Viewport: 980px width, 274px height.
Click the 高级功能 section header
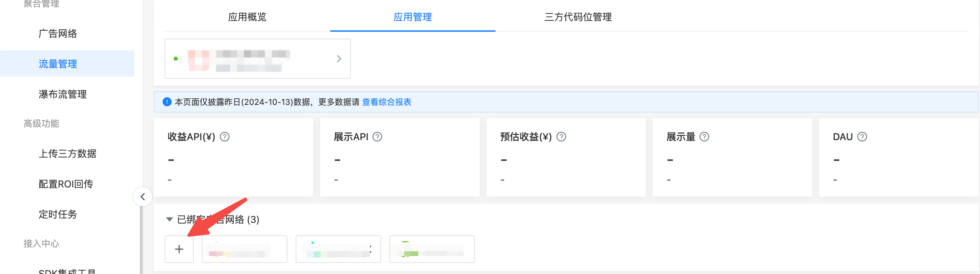pos(41,124)
